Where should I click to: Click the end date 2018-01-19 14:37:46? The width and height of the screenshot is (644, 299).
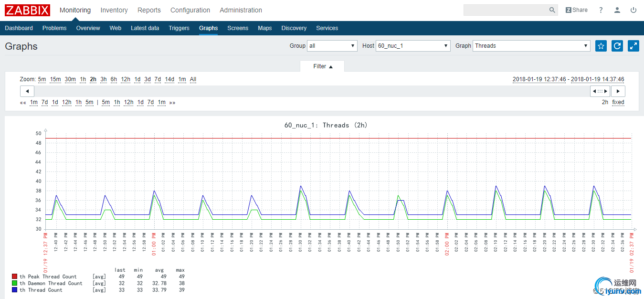pos(598,79)
